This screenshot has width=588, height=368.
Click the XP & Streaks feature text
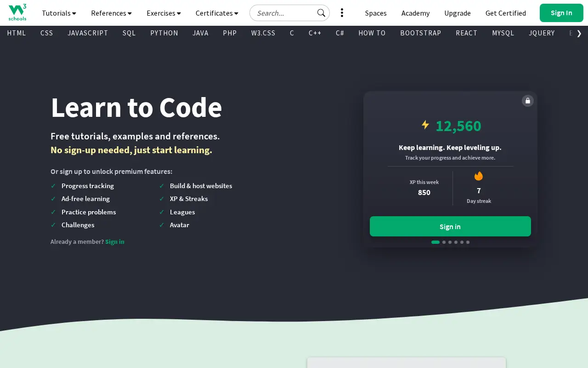click(189, 199)
